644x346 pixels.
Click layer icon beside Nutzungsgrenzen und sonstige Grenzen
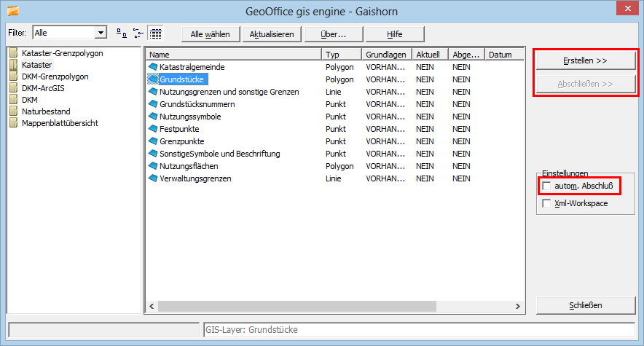coord(153,91)
